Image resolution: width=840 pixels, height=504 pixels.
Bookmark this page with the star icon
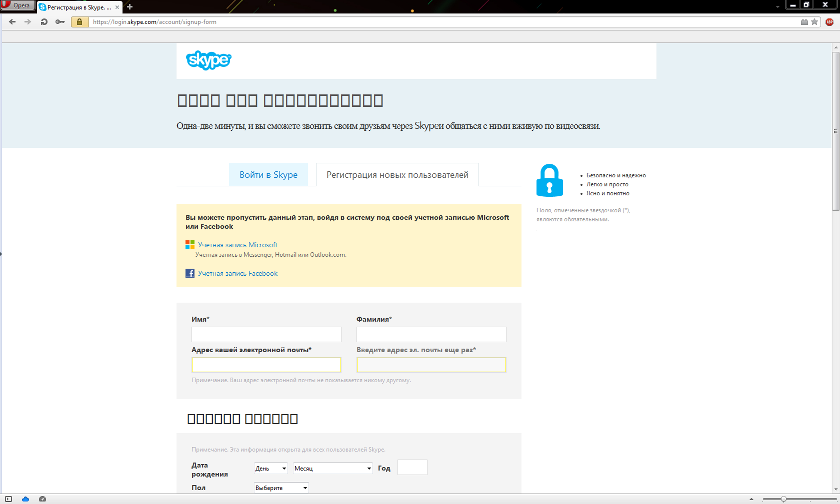point(814,22)
